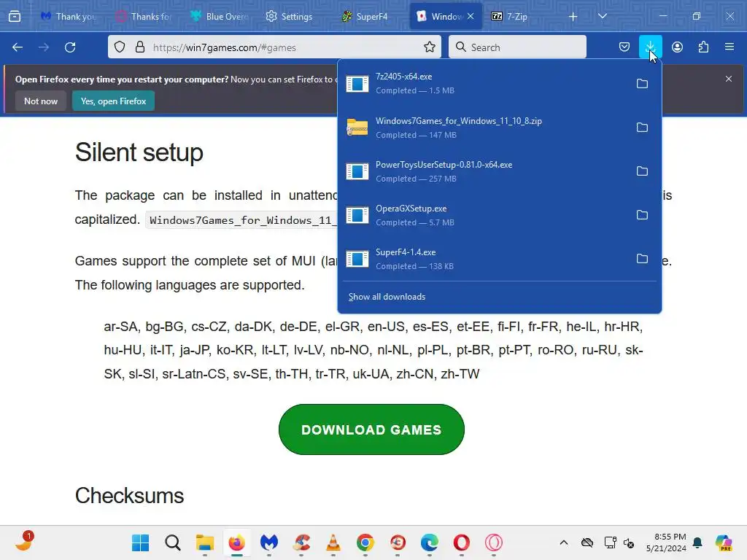Open downloaded SuperF4-1.4.exe entry
Image resolution: width=747 pixels, height=560 pixels.
point(484,259)
